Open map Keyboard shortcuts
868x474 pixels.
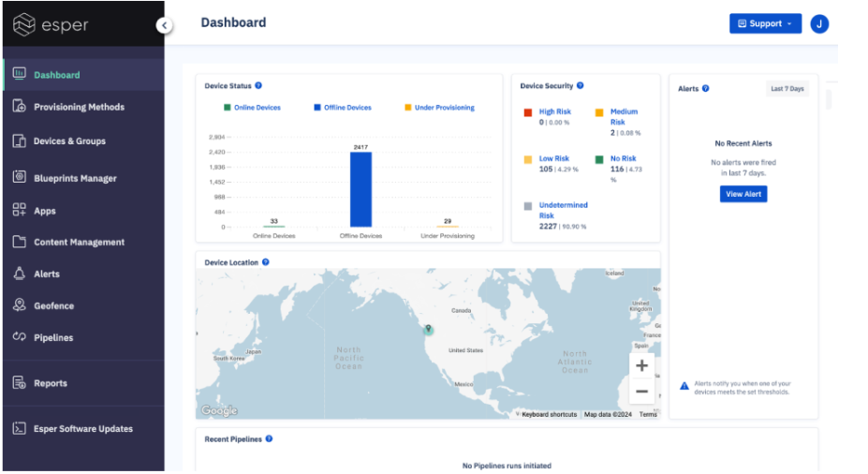point(549,414)
